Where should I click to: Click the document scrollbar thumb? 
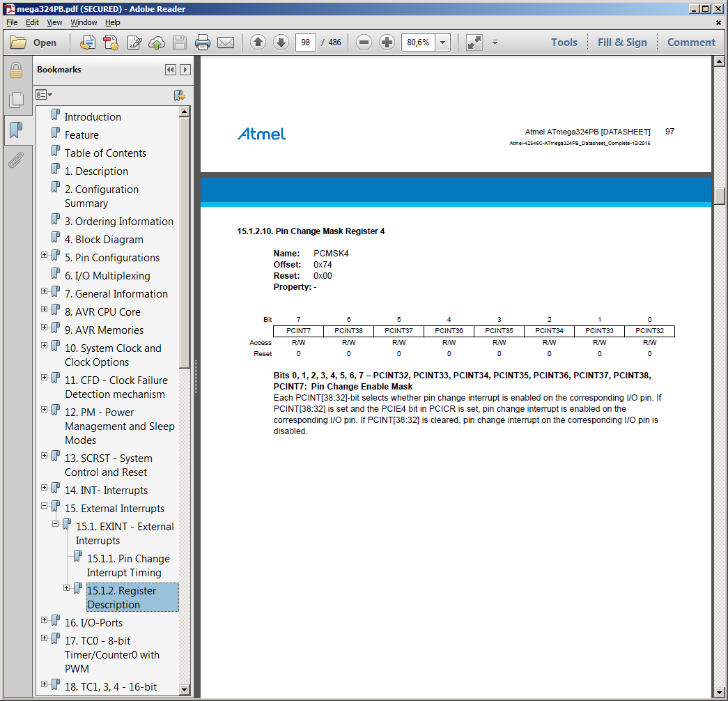(x=720, y=196)
